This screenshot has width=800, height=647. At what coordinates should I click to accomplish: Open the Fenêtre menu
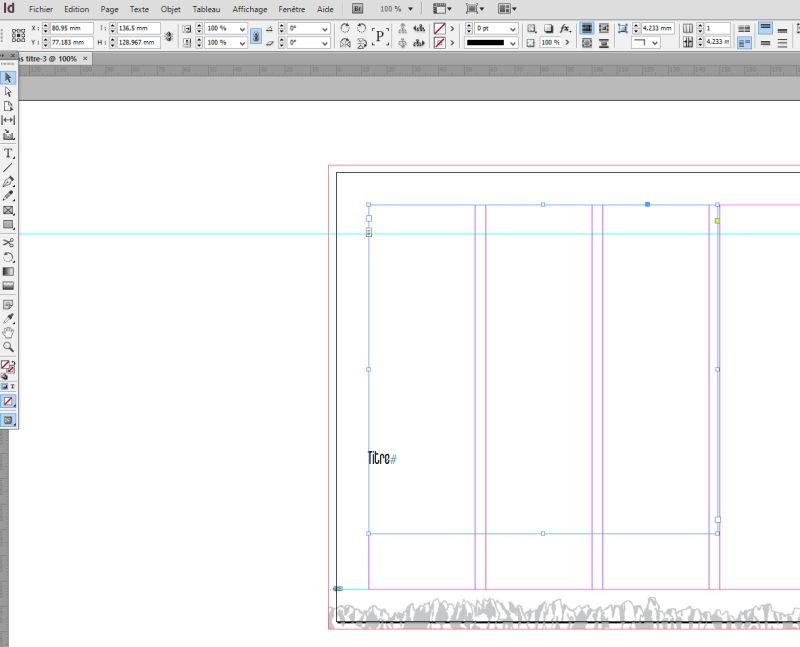point(292,9)
